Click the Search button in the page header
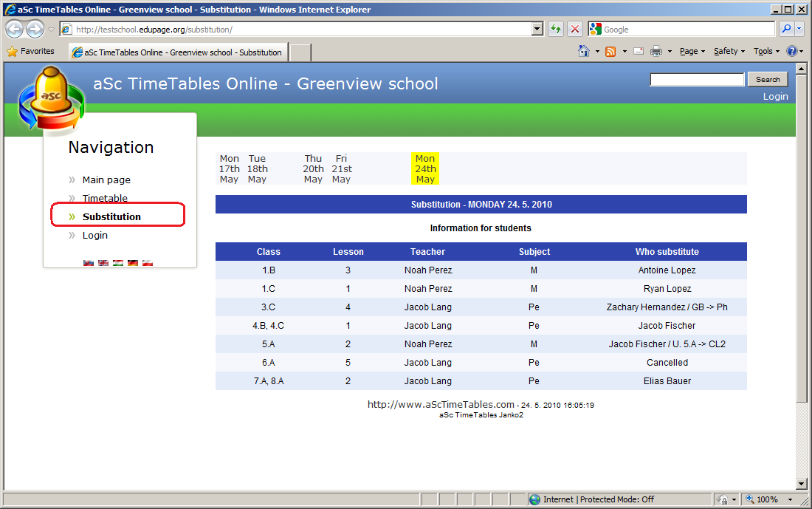 [x=768, y=79]
